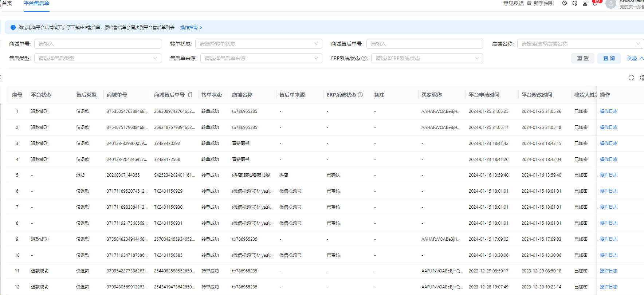Click after-sale number TK2401150930

coord(168,207)
